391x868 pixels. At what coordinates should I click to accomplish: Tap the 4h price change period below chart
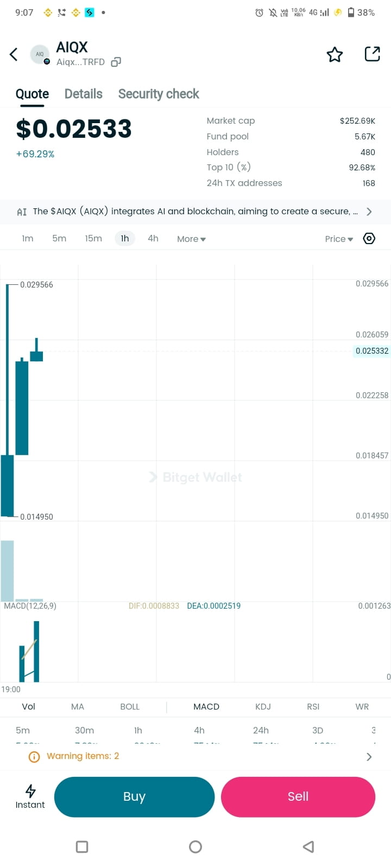coord(199,731)
